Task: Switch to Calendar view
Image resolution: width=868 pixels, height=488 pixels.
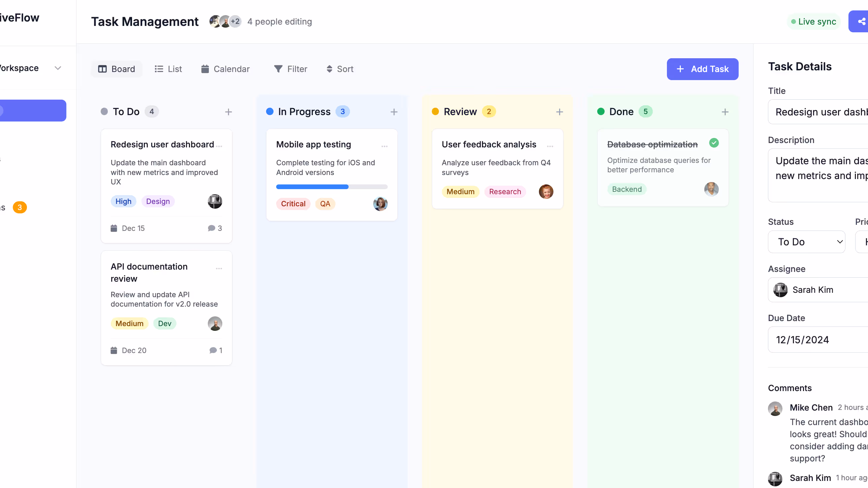Action: [225, 69]
